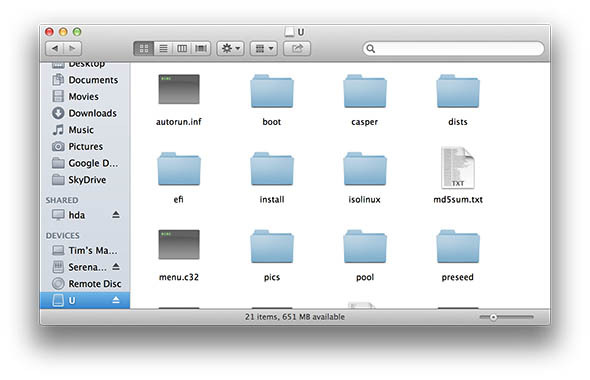The width and height of the screenshot is (590, 380).
Task: Switch to Cover Flow view
Action: pyautogui.click(x=201, y=49)
